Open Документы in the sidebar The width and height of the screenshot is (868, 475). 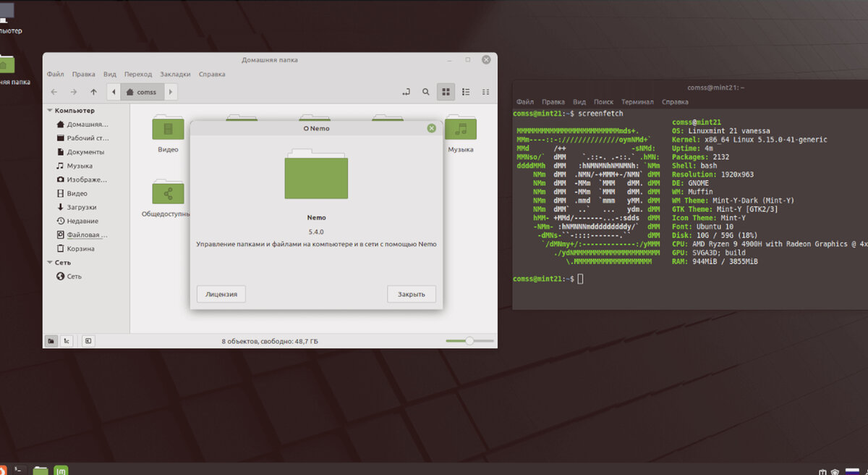click(82, 152)
